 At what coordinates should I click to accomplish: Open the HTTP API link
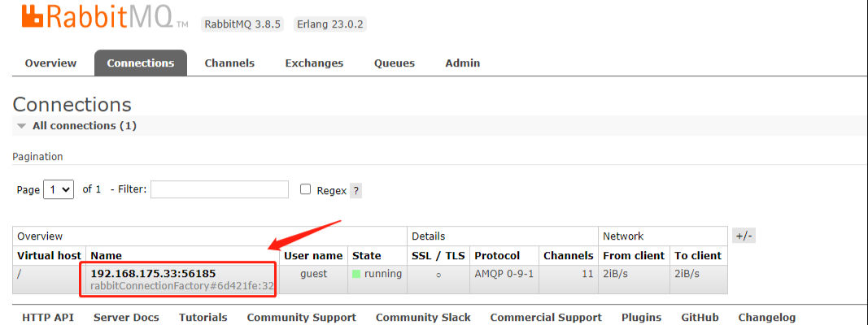[x=48, y=317]
